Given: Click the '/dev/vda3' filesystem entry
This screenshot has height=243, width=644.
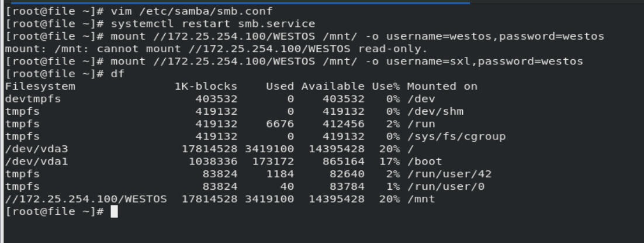Looking at the screenshot, I should click(36, 149).
